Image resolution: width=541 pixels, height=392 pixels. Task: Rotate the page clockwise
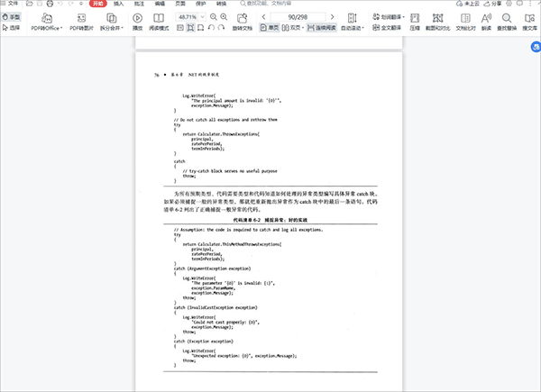pos(222,28)
